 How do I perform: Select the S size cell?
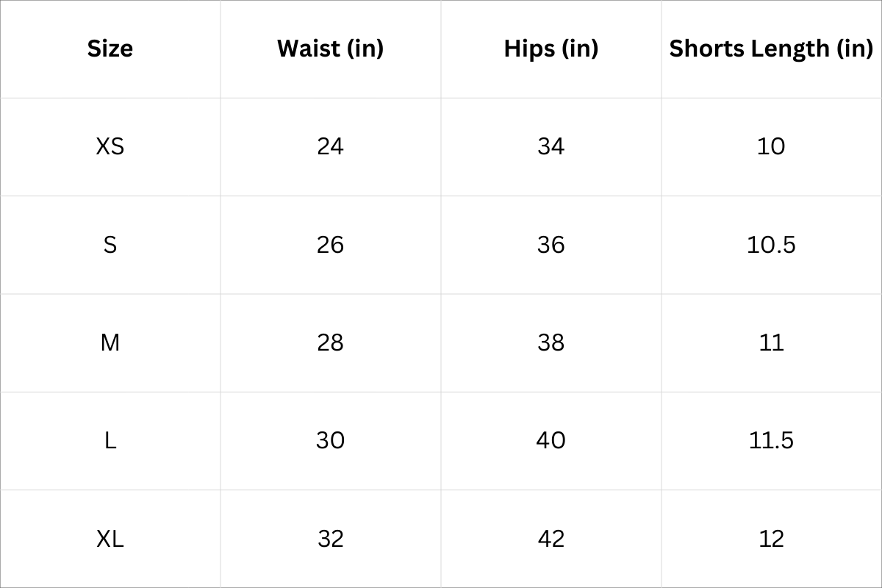110,244
